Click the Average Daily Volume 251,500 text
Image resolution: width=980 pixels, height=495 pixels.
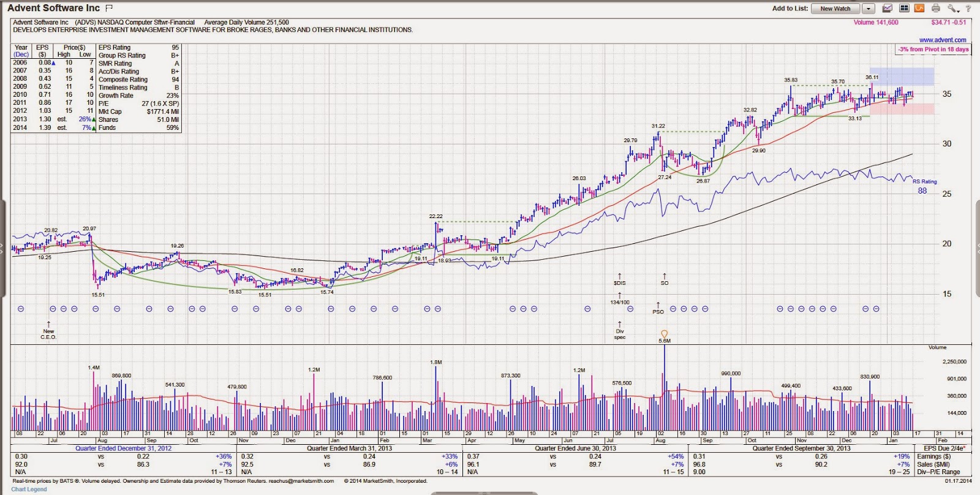click(x=247, y=22)
